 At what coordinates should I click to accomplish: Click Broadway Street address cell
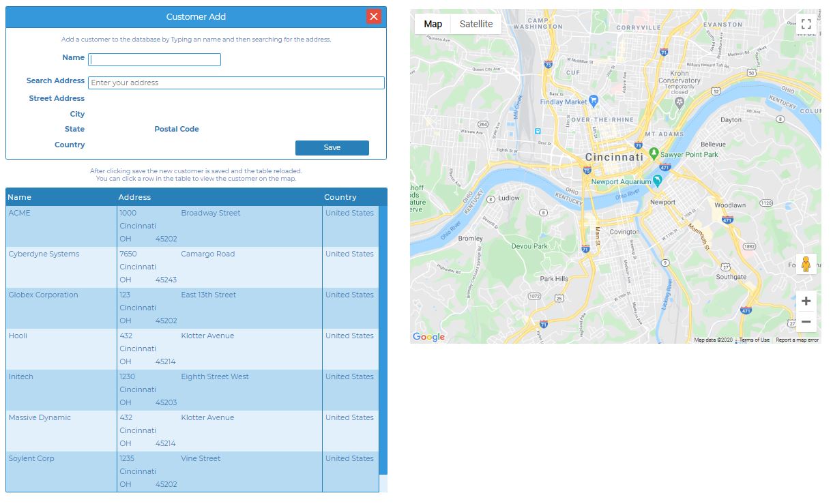211,213
